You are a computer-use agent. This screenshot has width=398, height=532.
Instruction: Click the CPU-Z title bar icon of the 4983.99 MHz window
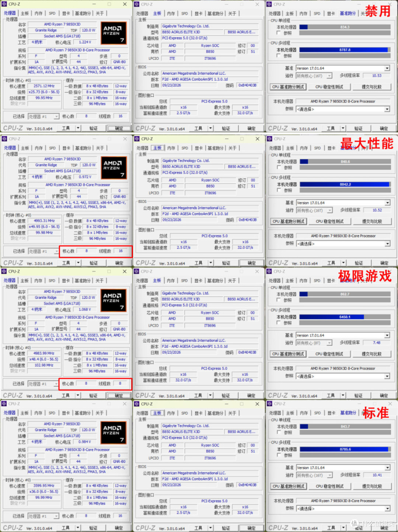pyautogui.click(x=4, y=271)
